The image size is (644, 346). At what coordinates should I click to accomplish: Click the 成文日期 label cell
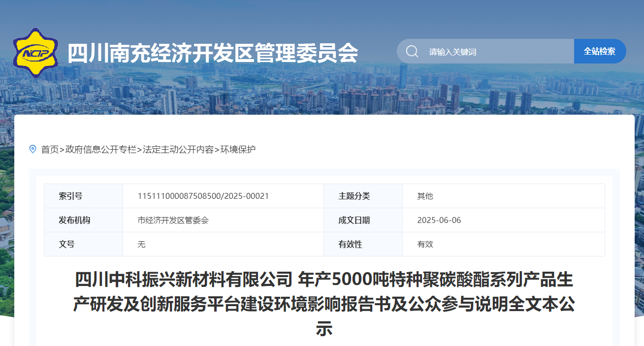[363, 220]
